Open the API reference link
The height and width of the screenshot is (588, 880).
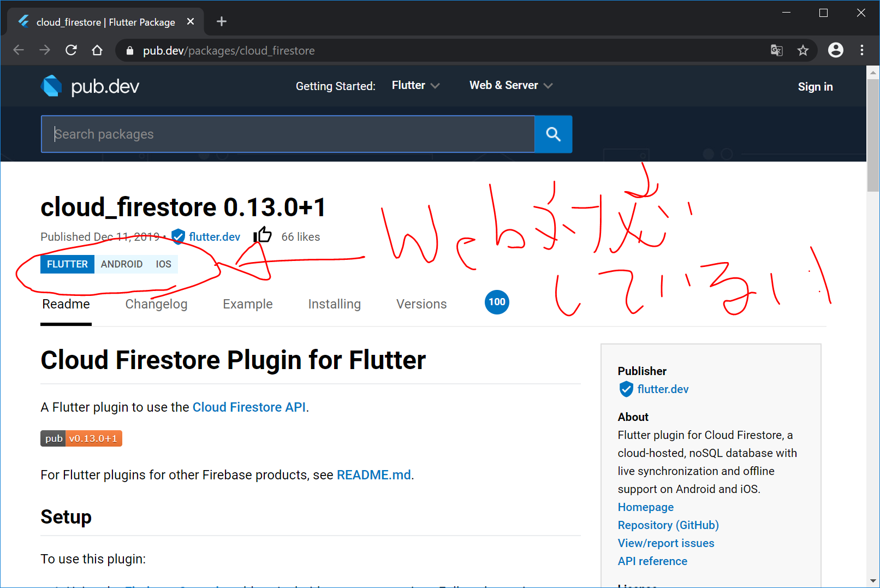coord(652,561)
